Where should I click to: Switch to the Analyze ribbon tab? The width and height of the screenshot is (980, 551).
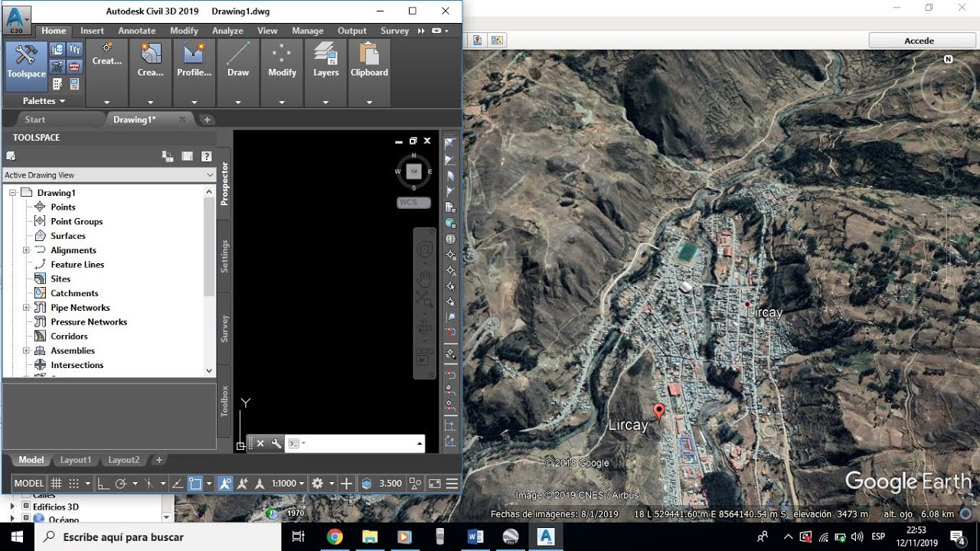click(227, 31)
